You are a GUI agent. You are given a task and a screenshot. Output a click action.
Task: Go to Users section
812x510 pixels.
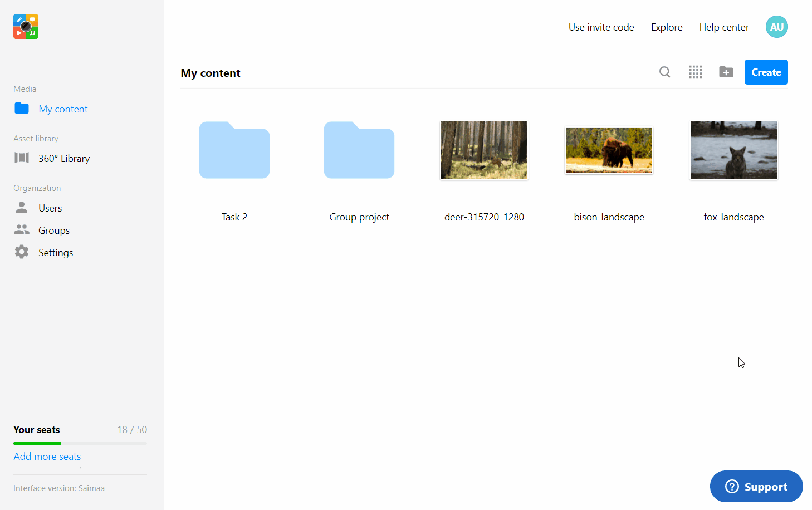tap(50, 208)
